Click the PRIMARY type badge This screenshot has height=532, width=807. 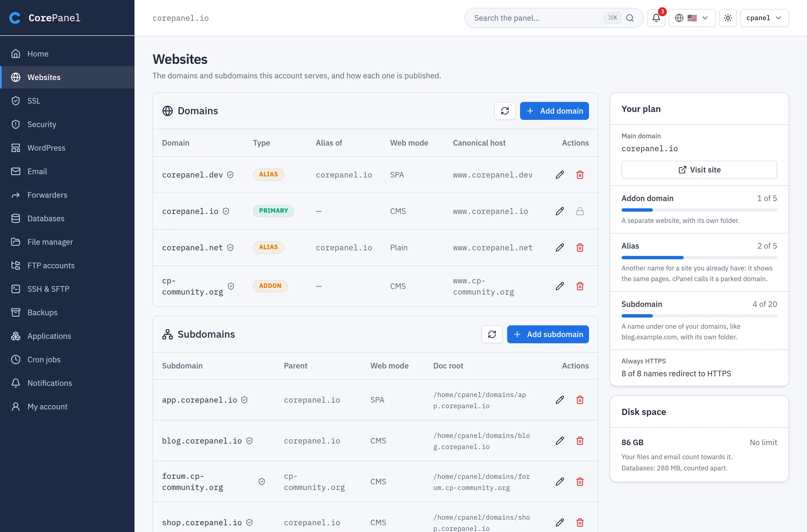(273, 211)
